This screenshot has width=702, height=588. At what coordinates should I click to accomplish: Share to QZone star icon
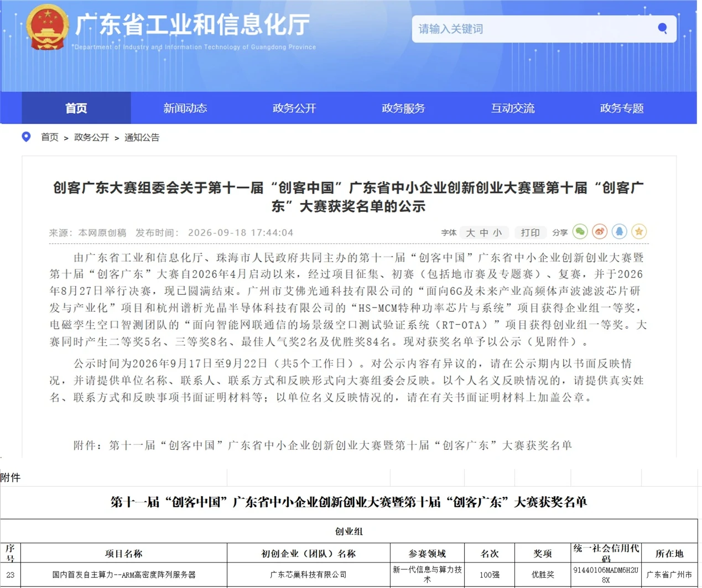coord(639,232)
